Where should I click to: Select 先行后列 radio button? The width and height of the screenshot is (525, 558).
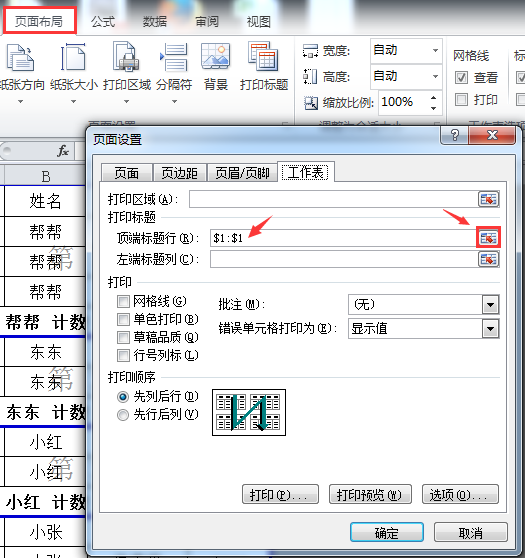click(x=123, y=415)
